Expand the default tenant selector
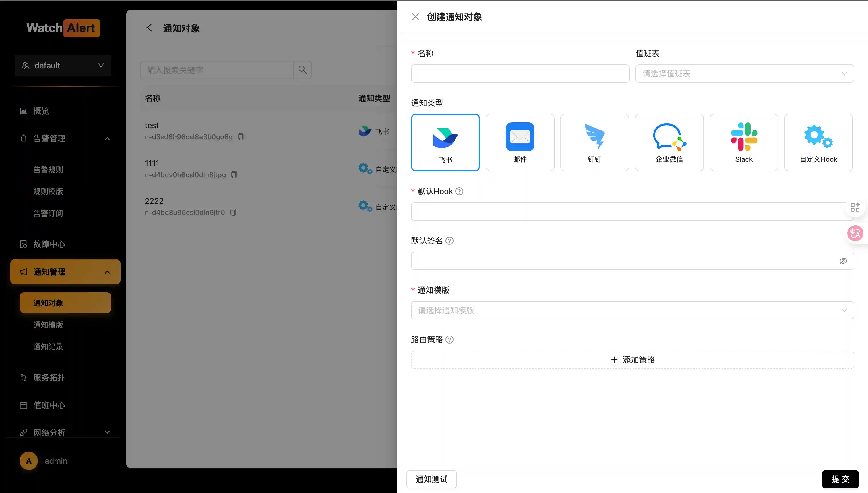Screen dimensions: 868x493 tap(63, 65)
